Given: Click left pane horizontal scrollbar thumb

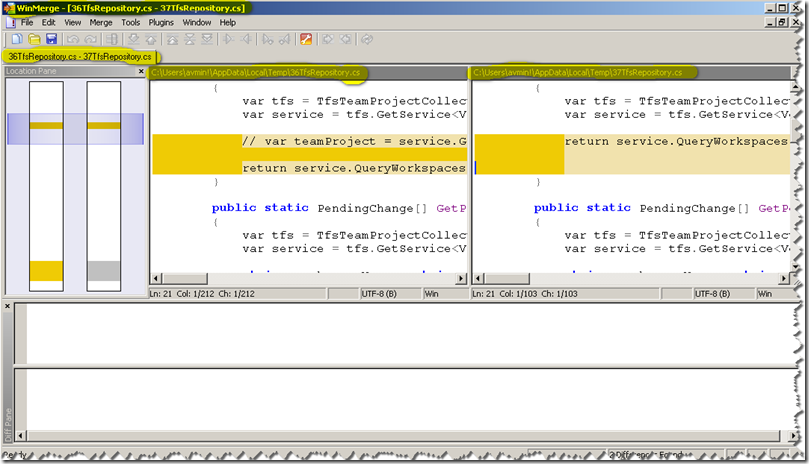Looking at the screenshot, I should coord(185,279).
